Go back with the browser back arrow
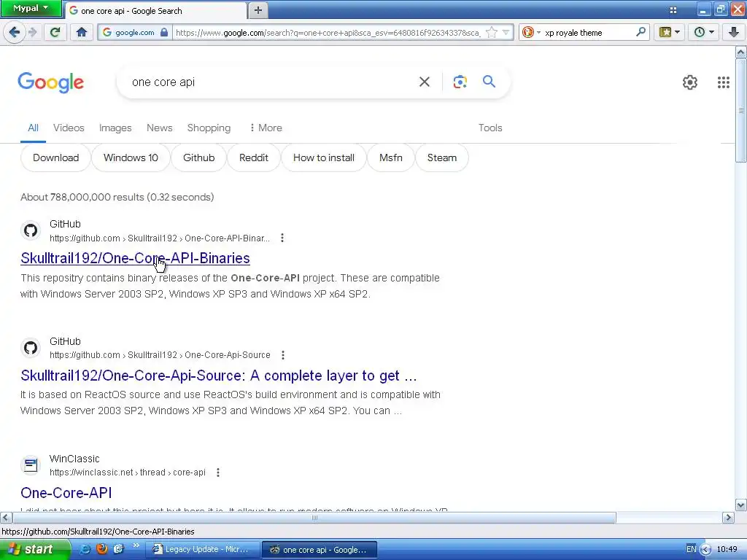747x560 pixels. [15, 32]
